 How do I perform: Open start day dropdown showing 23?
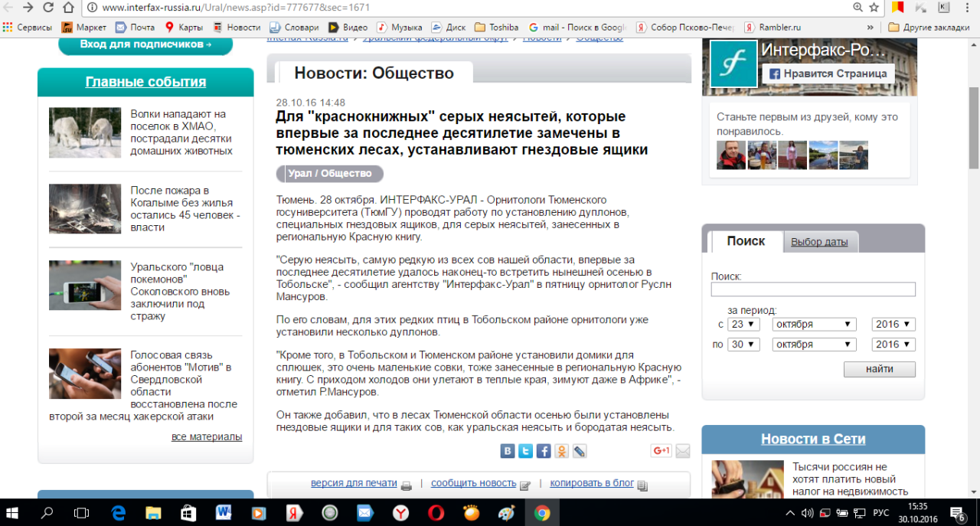pos(743,324)
